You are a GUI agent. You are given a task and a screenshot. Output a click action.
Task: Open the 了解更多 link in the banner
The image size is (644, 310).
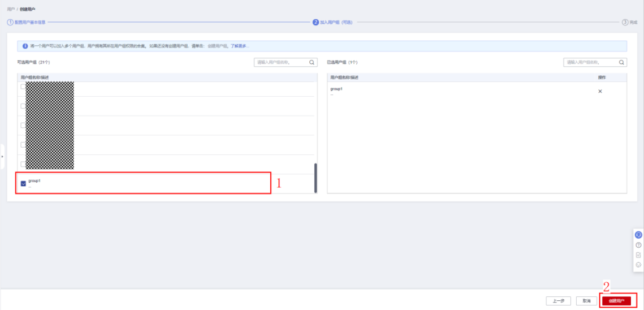239,46
